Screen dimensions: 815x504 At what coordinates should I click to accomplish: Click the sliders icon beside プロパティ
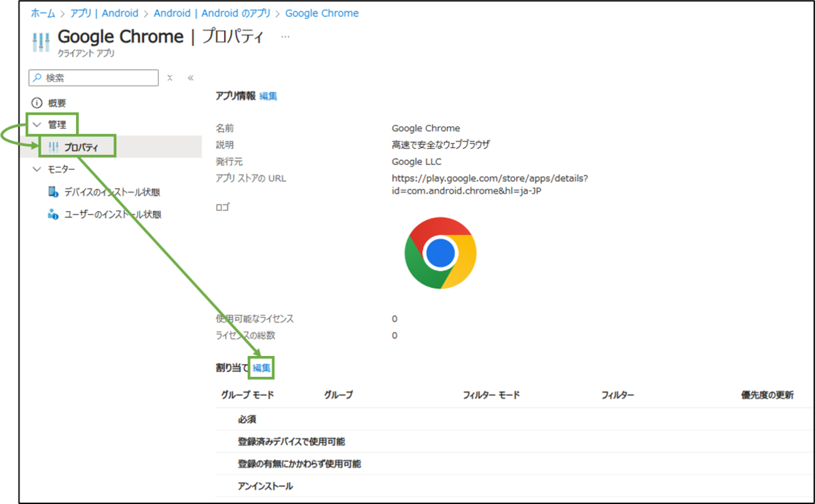pos(54,147)
